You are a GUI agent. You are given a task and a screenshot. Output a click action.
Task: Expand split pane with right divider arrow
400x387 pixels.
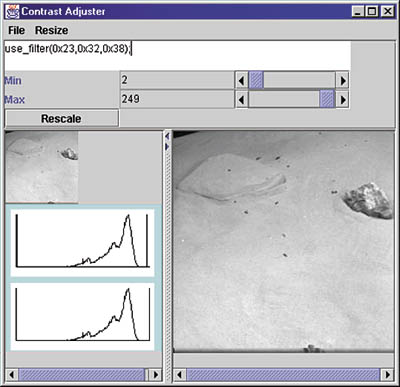tap(167, 147)
